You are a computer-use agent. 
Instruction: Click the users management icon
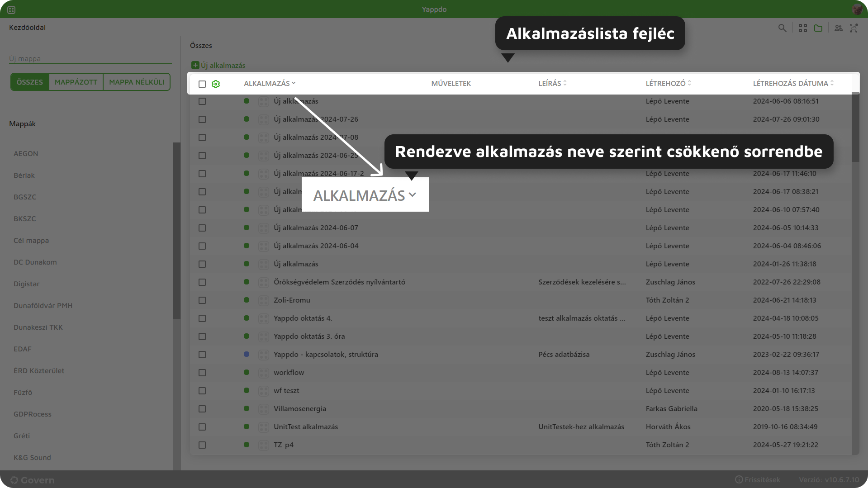pos(838,28)
